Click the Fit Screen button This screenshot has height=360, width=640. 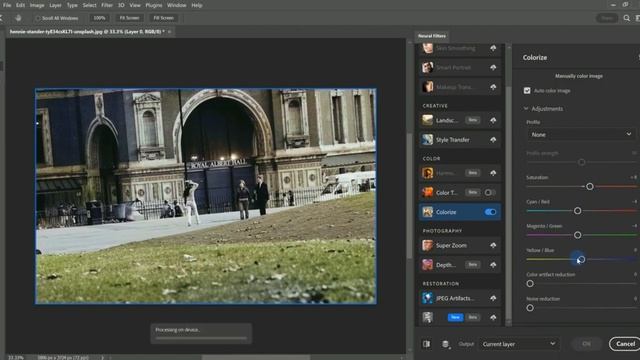pyautogui.click(x=129, y=18)
